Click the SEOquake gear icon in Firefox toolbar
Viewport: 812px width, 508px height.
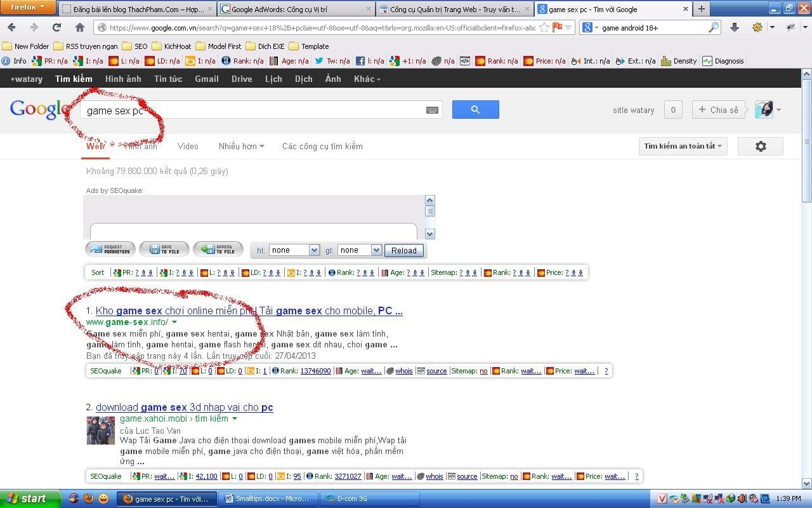pyautogui.click(x=757, y=27)
